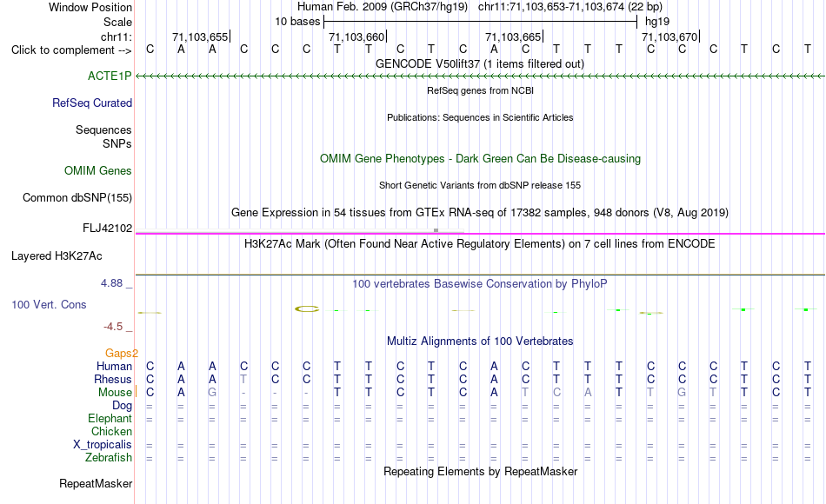This screenshot has height=504, width=826.
Task: Click the RepeatMasker track label
Action: [x=96, y=483]
